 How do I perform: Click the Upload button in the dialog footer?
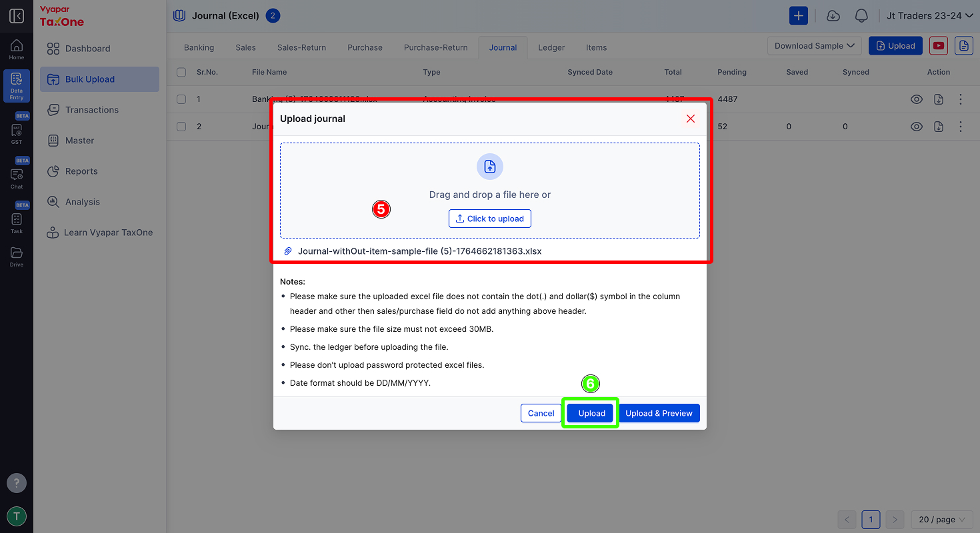[591, 413]
